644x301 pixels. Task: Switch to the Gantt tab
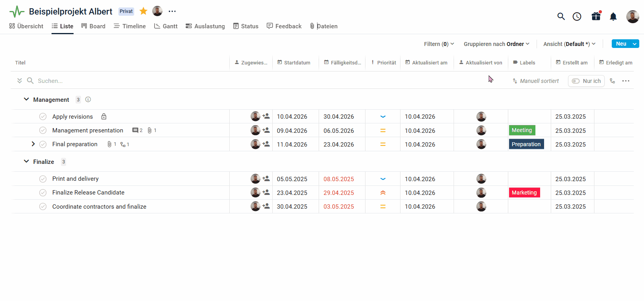[166, 26]
